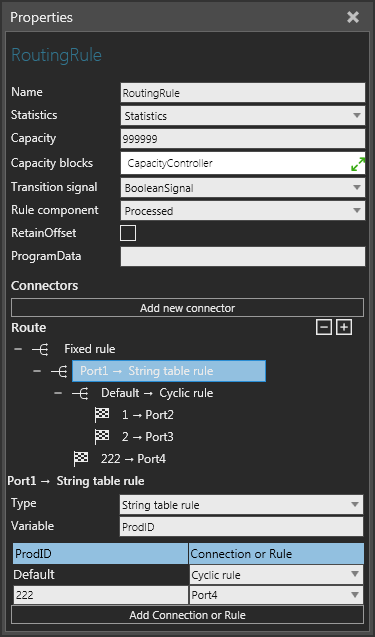This screenshot has height=637, width=375.
Task: Collapse all routes with the minus box
Action: point(324,327)
